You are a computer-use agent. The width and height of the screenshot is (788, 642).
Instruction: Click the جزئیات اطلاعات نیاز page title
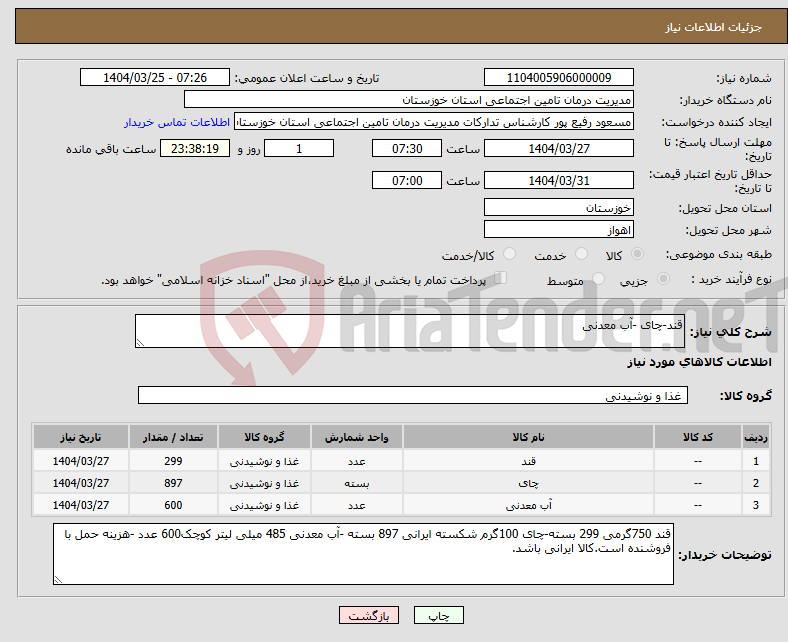point(714,27)
